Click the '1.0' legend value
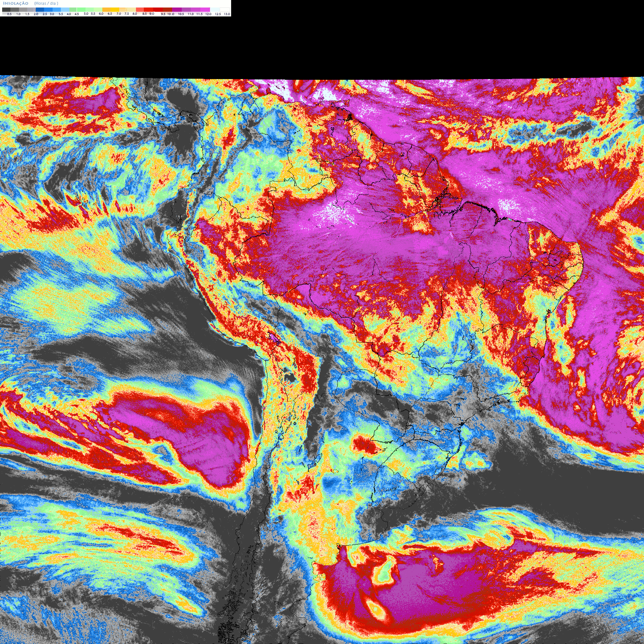The height and width of the screenshot is (644, 644). click(x=18, y=14)
